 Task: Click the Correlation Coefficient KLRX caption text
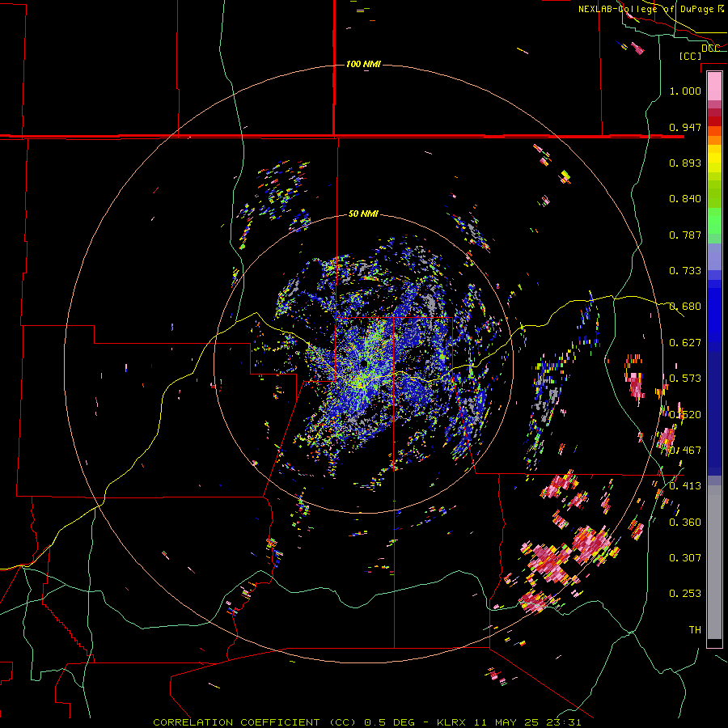pos(366,722)
